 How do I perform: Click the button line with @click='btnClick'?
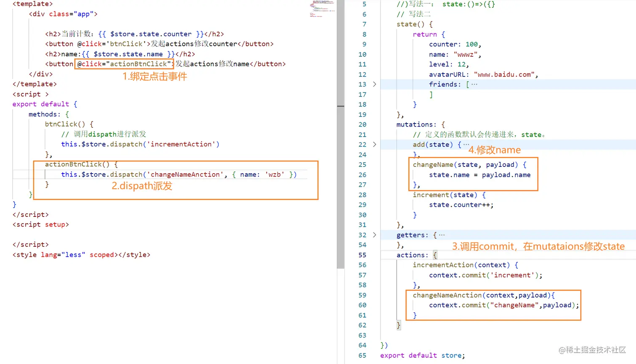pos(159,44)
